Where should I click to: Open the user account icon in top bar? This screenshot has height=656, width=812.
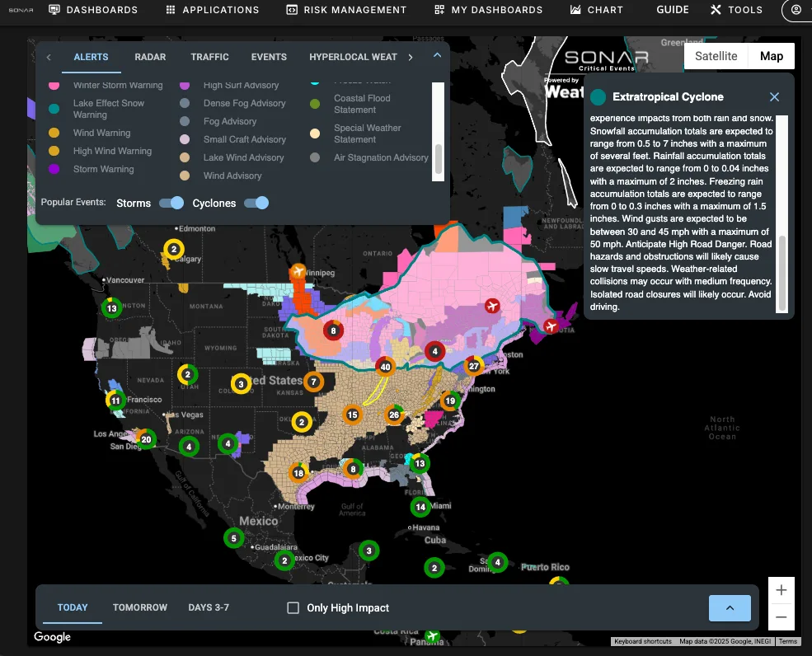796,10
